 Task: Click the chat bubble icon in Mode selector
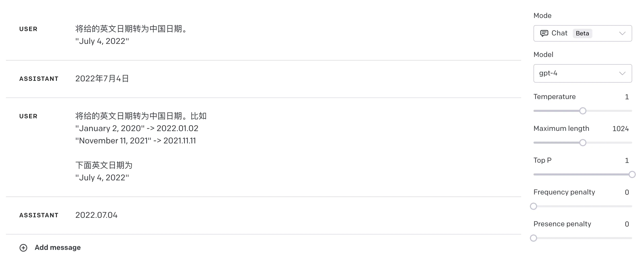pyautogui.click(x=544, y=33)
